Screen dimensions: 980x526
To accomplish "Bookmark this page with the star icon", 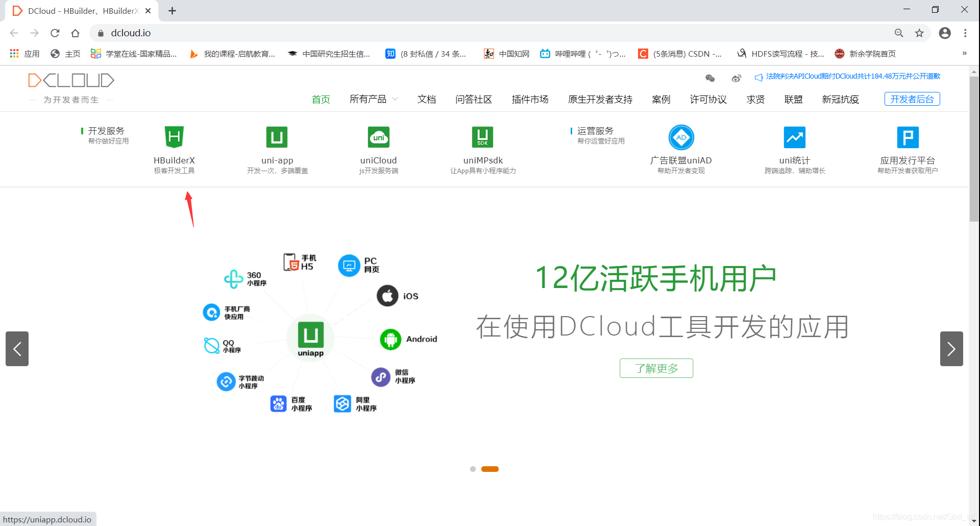I will tap(919, 33).
